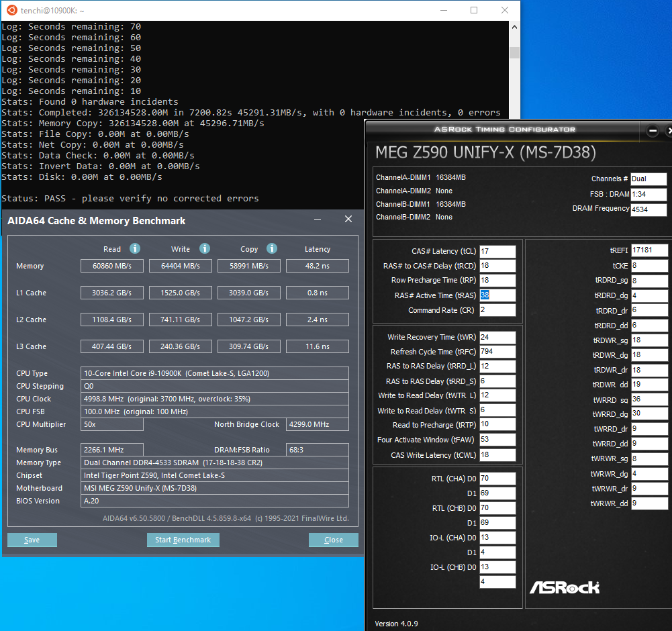Maximize the tenchi@10900K terminal window
Image resolution: width=672 pixels, height=631 pixels.
click(x=474, y=10)
